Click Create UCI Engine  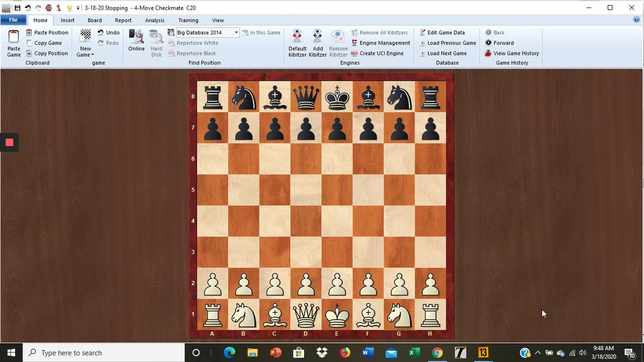click(377, 53)
